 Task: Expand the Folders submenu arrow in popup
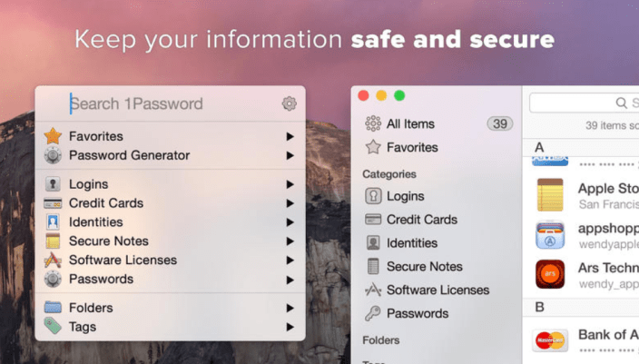[x=290, y=308]
